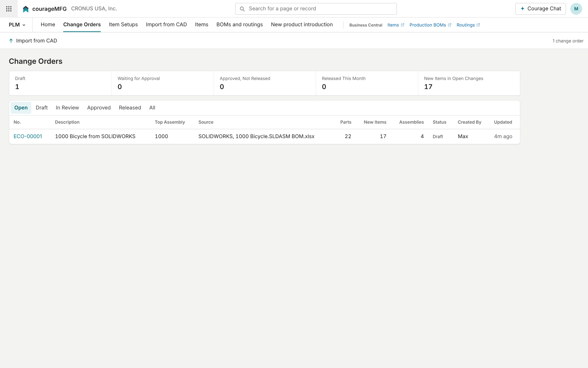Click Import from CAD action button
The height and width of the screenshot is (368, 588).
click(33, 41)
